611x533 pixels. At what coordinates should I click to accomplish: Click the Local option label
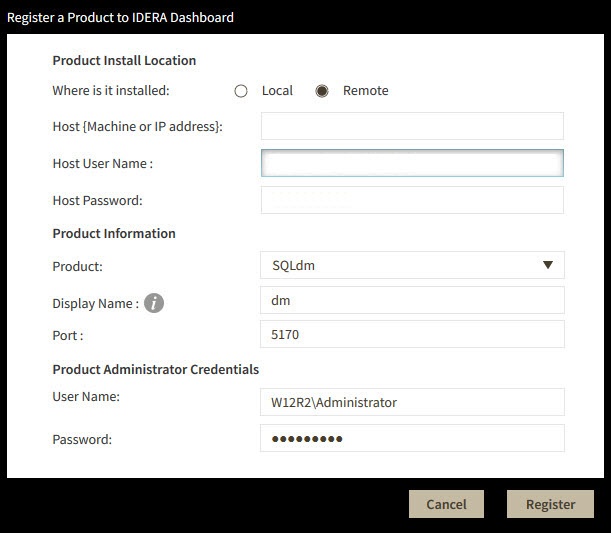[277, 91]
